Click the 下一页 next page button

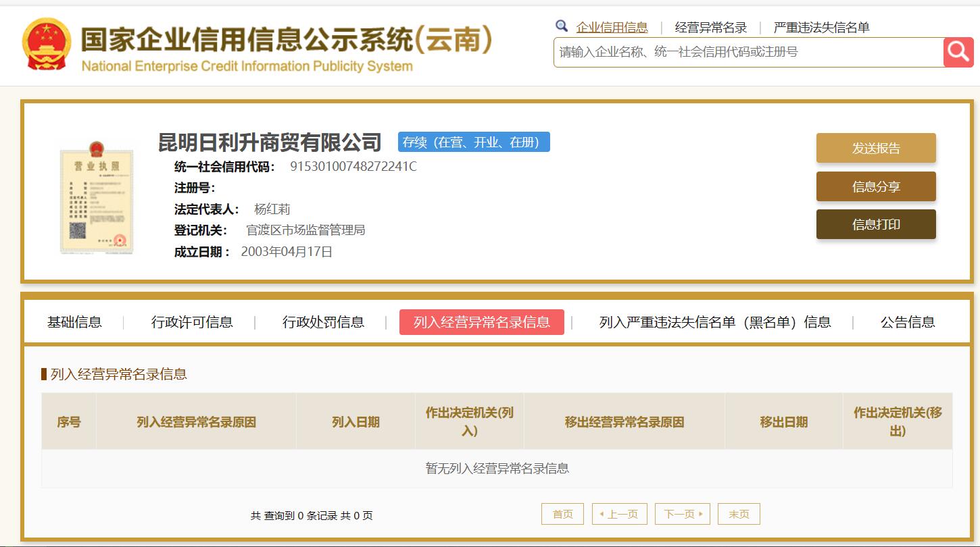[683, 514]
